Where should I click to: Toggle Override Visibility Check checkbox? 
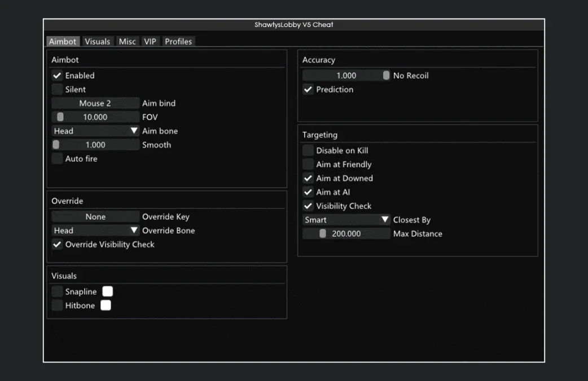(x=57, y=244)
